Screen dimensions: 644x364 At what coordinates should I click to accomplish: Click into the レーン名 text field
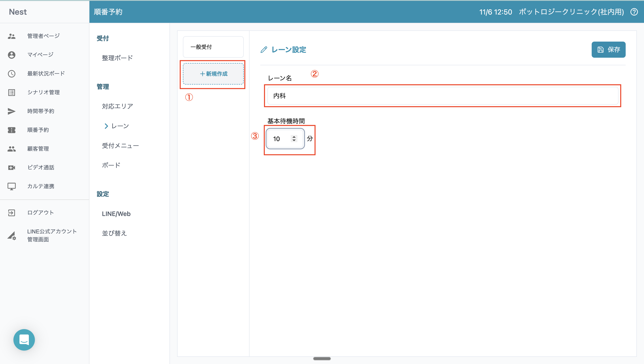tap(443, 96)
